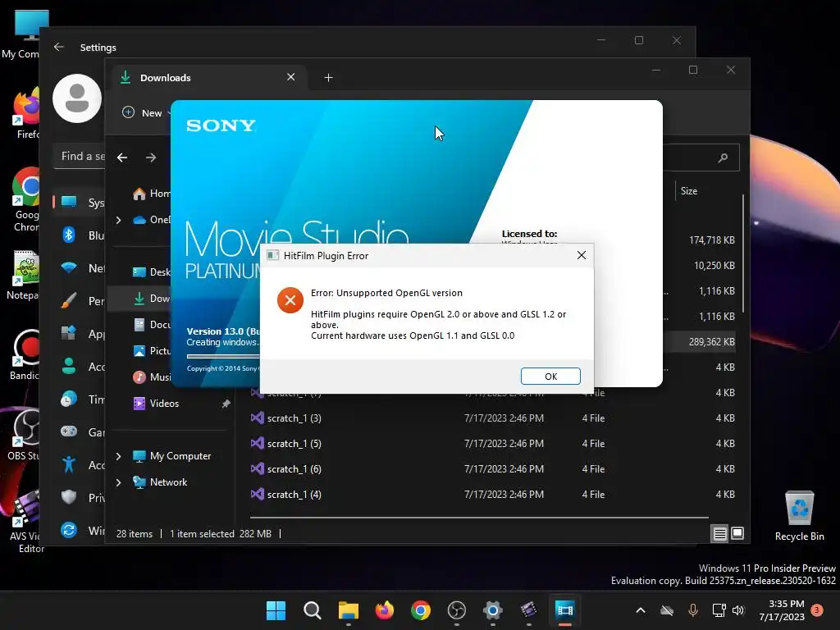Viewport: 840px width, 630px height.
Task: Click the horizontal scrollbar in the file list
Action: point(479,518)
